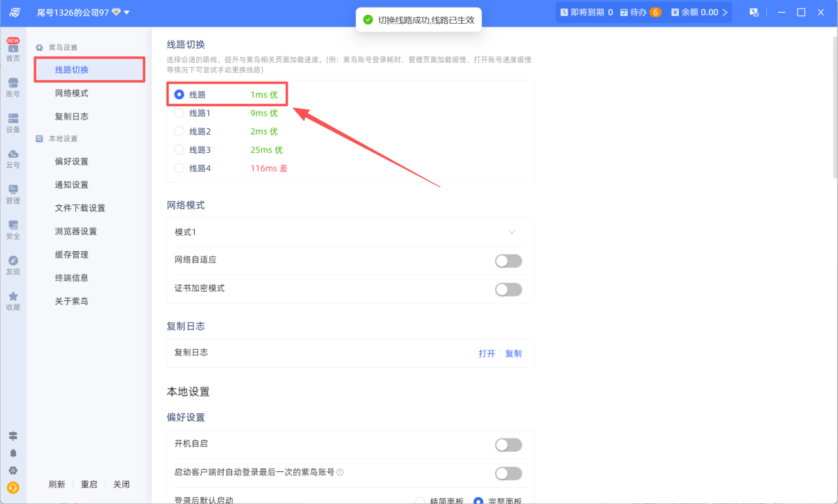
Task: Open the 管理 management section
Action: (13, 194)
